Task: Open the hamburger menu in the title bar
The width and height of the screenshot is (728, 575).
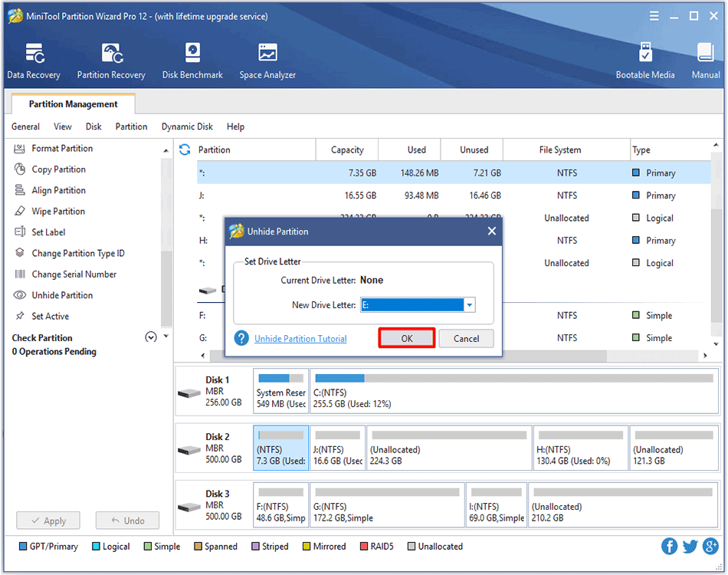Action: (x=654, y=16)
